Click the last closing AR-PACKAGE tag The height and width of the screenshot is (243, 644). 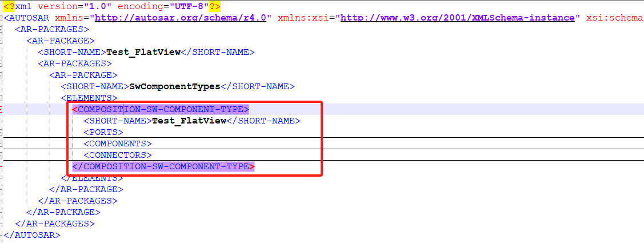[x=63, y=213]
